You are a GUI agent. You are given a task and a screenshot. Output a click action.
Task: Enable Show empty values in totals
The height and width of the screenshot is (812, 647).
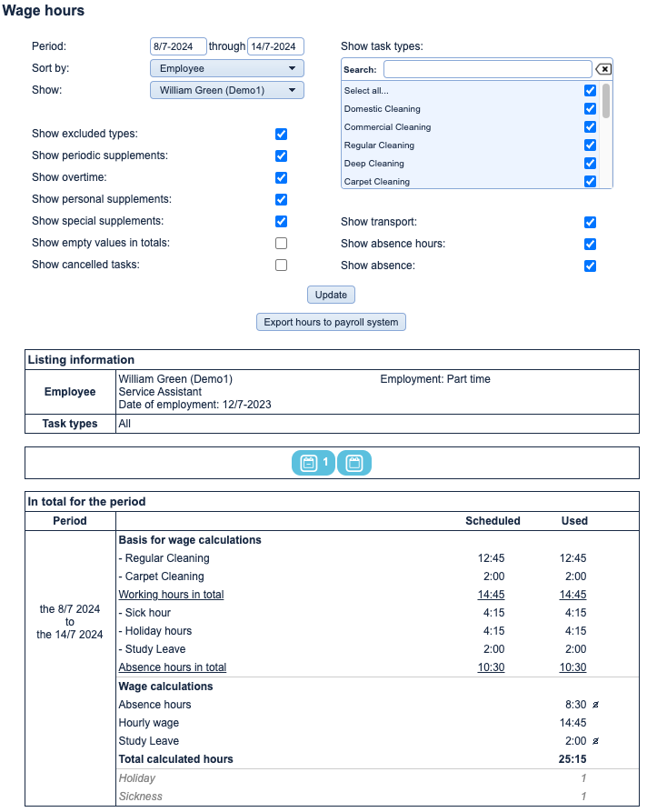281,243
